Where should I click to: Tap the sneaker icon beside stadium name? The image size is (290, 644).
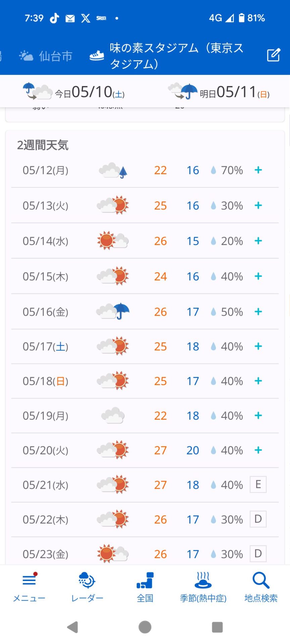point(97,56)
